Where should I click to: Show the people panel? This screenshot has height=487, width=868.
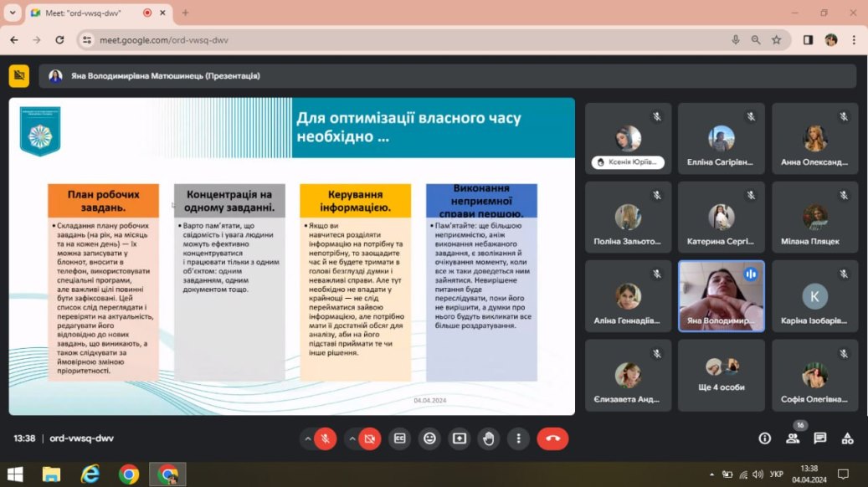[793, 438]
